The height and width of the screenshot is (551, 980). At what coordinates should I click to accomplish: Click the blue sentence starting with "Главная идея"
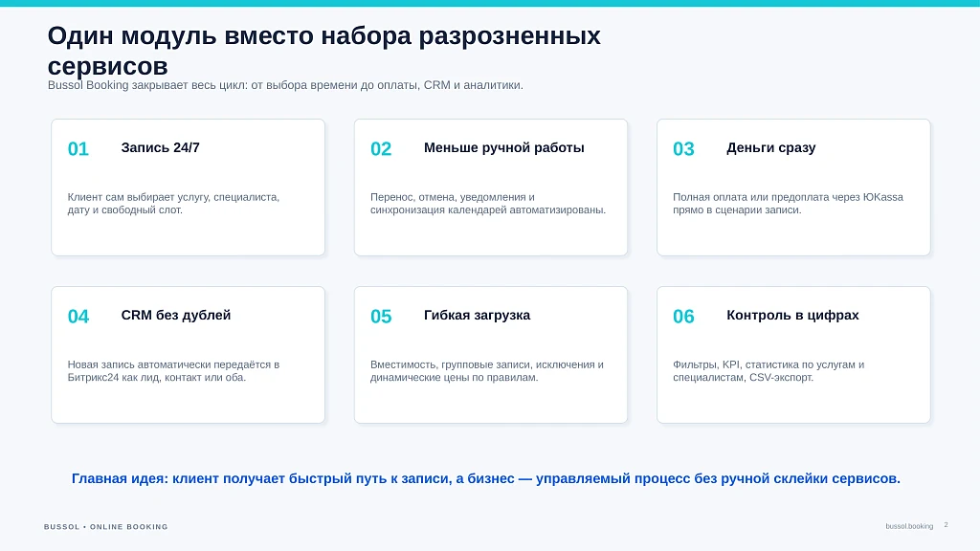click(x=485, y=478)
